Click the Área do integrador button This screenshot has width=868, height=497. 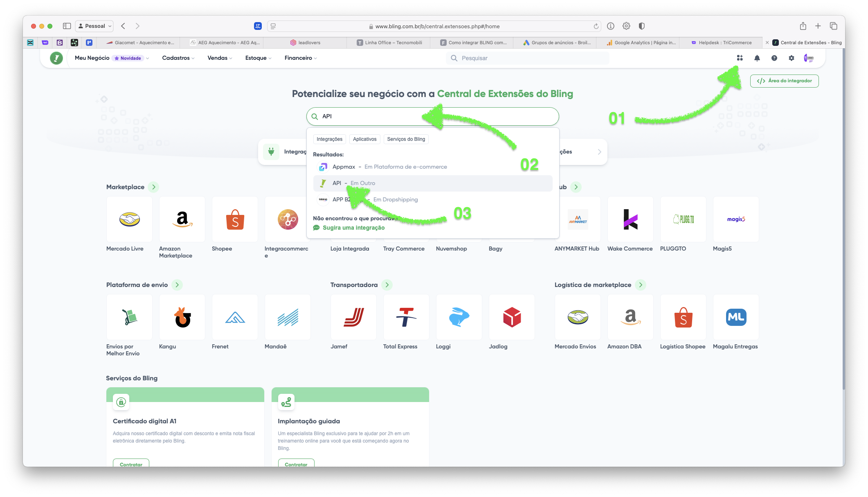pyautogui.click(x=784, y=81)
